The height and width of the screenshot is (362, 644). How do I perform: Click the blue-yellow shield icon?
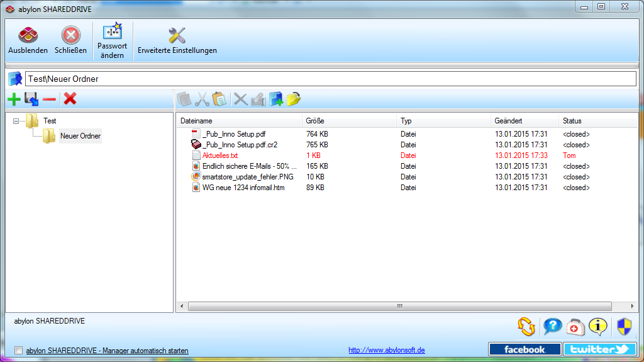[x=625, y=327]
